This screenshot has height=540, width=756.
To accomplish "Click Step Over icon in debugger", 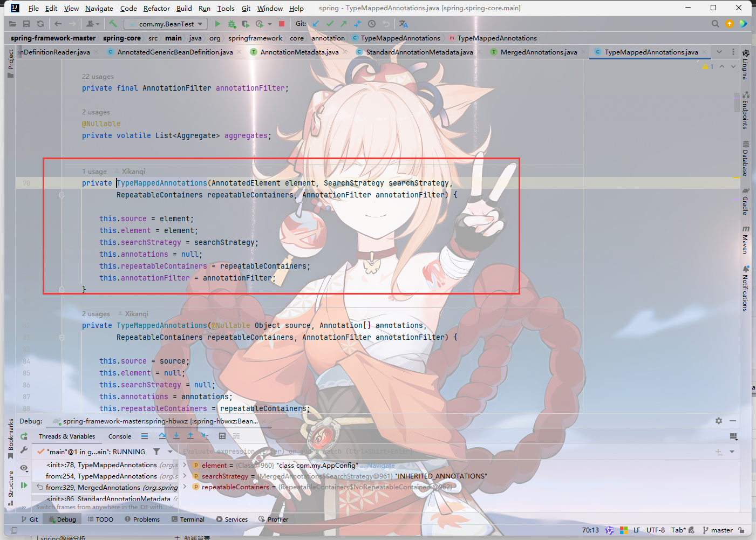I will click(x=162, y=436).
